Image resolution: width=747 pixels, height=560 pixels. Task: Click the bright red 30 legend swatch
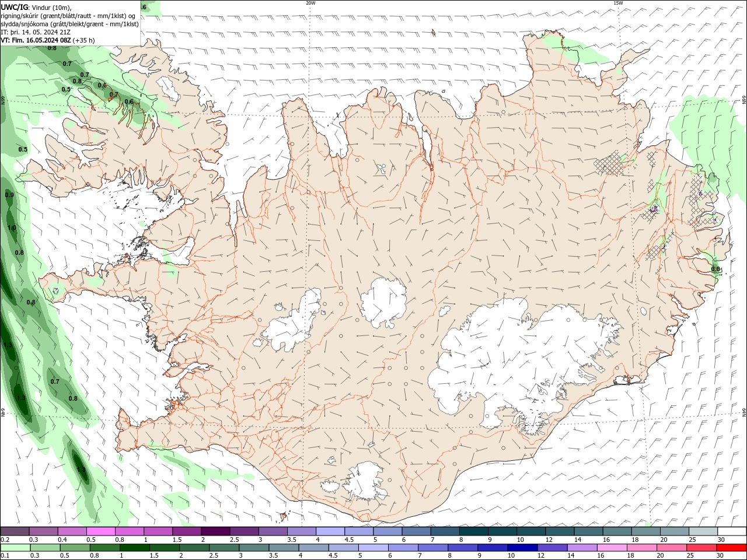coord(732,548)
